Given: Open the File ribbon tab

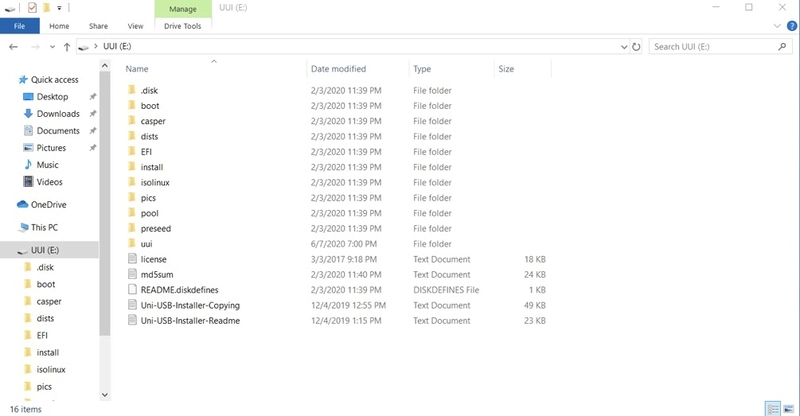Looking at the screenshot, I should (19, 26).
